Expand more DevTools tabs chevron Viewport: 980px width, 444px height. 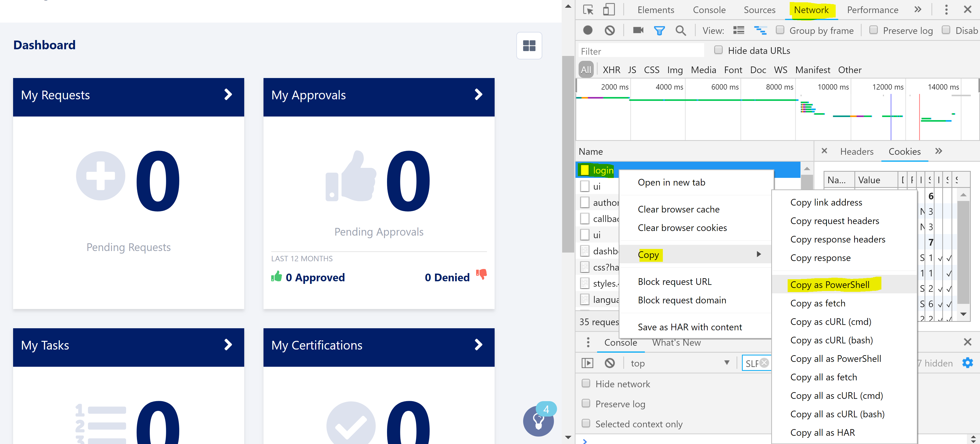tap(918, 10)
